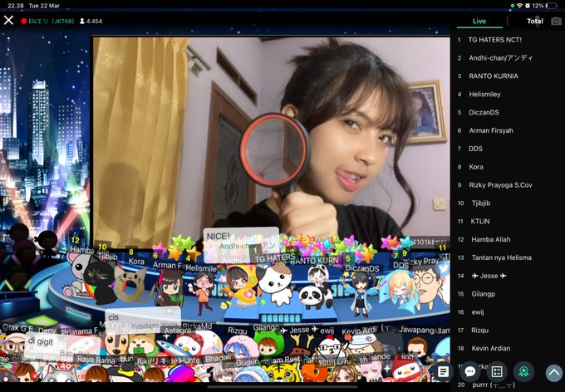Image resolution: width=565 pixels, height=392 pixels.
Task: Expand the panel with the up-chevron button
Action: tap(554, 373)
